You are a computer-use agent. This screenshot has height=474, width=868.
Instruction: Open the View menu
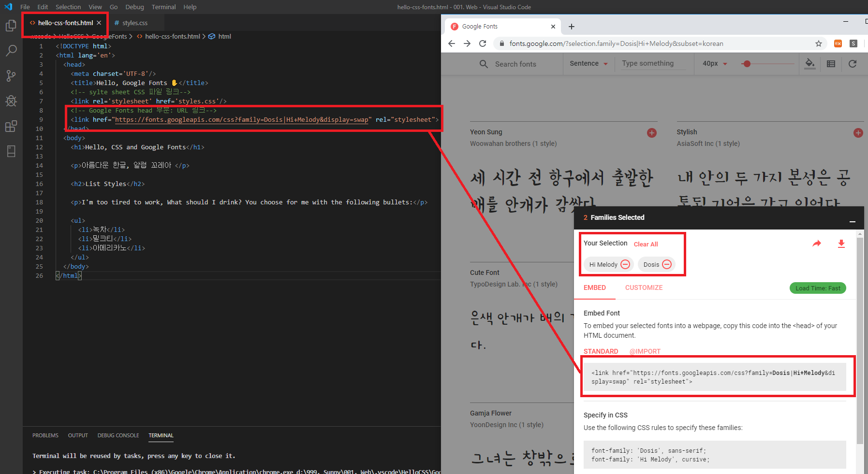point(95,7)
